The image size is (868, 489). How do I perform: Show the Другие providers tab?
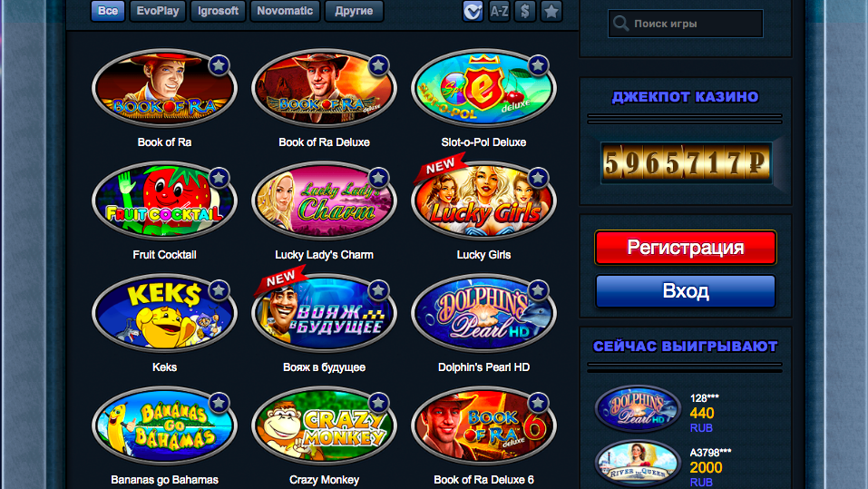click(354, 11)
